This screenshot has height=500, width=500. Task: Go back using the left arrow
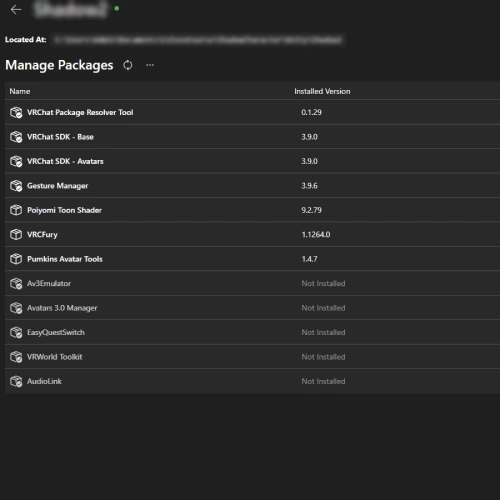[x=16, y=10]
